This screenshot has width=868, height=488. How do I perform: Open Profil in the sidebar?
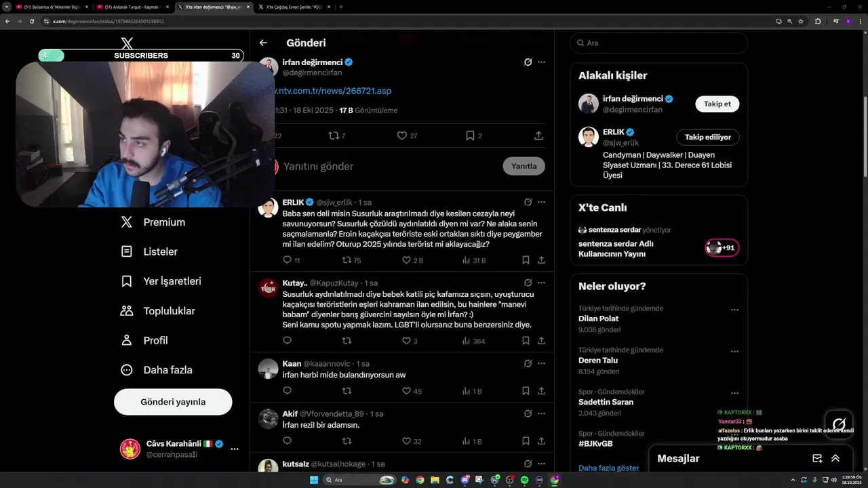point(144,340)
